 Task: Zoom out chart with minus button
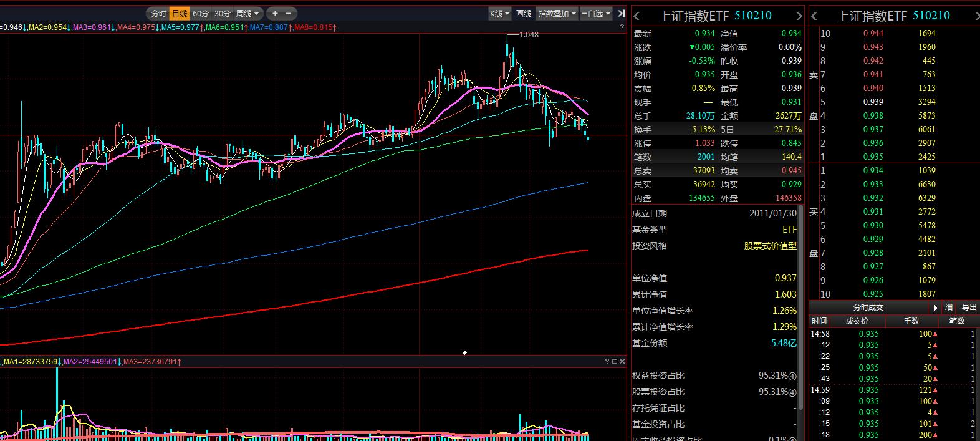[289, 13]
